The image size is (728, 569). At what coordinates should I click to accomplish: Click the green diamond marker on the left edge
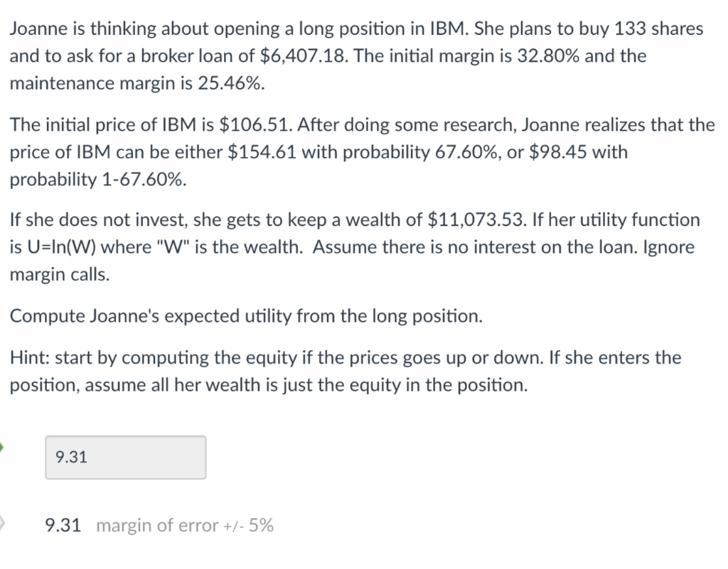[x=1, y=446]
